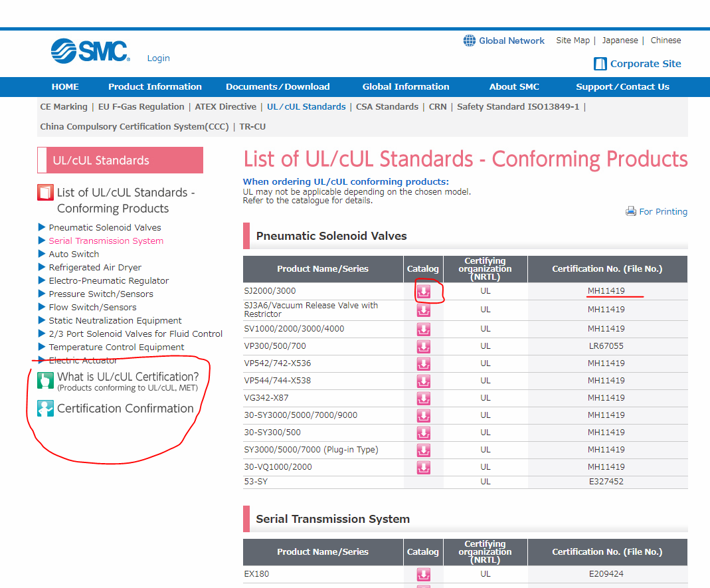The height and width of the screenshot is (588, 710).
Task: Switch to the Support/Contact Us section
Action: click(x=622, y=86)
